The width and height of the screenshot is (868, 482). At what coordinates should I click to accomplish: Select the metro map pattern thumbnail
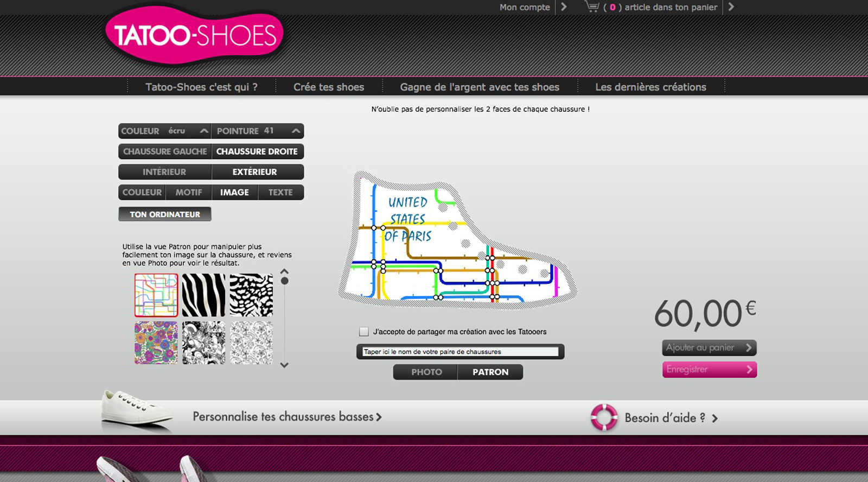pyautogui.click(x=156, y=295)
